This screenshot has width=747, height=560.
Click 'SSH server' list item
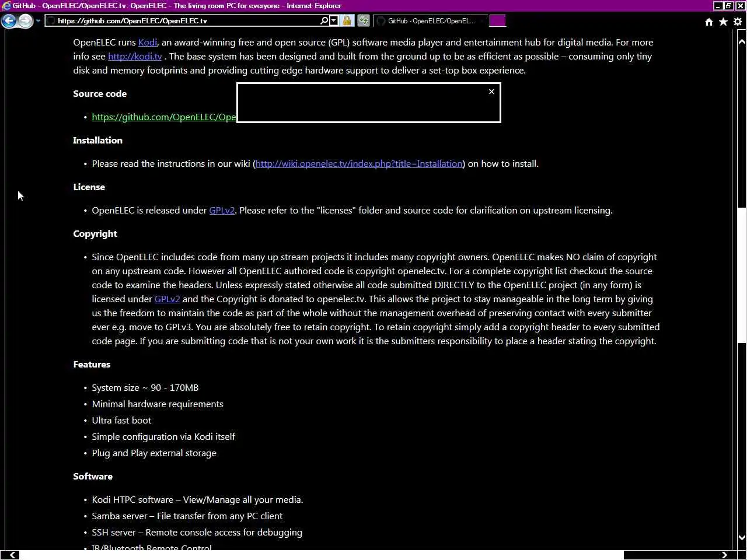[x=197, y=533]
